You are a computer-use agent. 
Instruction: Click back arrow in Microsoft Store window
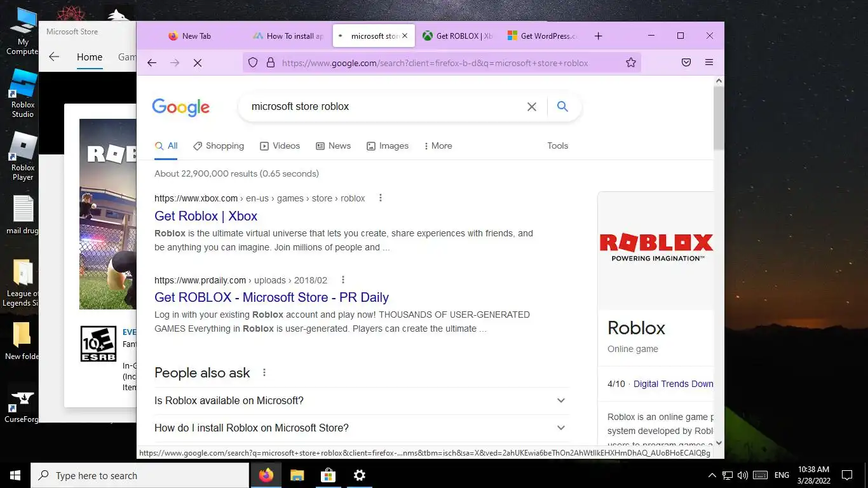(54, 57)
